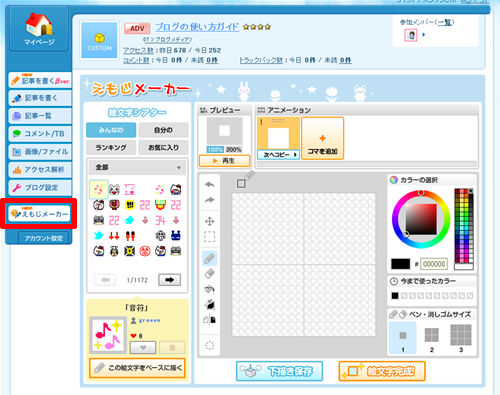Select the highlighted pen drawing tool
Image resolution: width=500 pixels, height=395 pixels.
(210, 258)
